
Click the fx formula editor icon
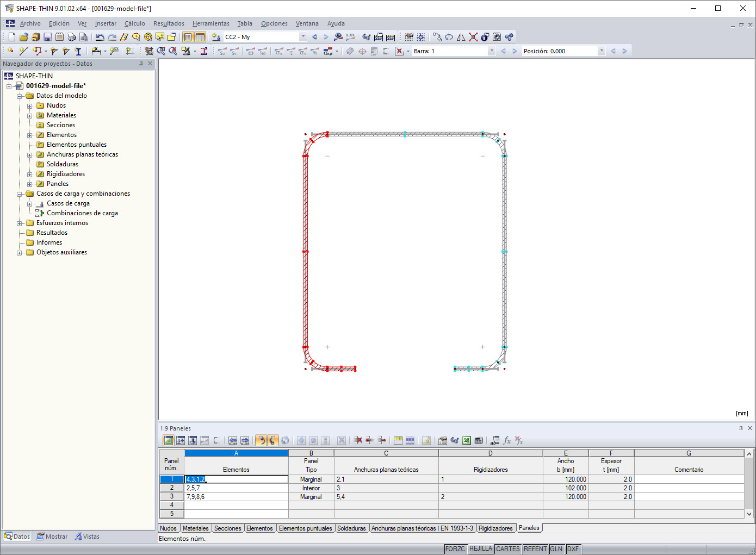507,440
